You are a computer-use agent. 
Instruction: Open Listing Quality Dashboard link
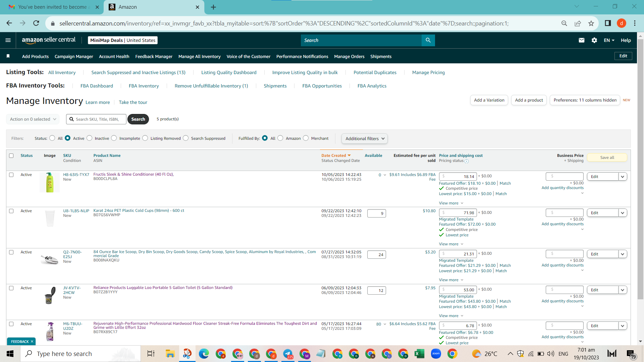pyautogui.click(x=229, y=72)
